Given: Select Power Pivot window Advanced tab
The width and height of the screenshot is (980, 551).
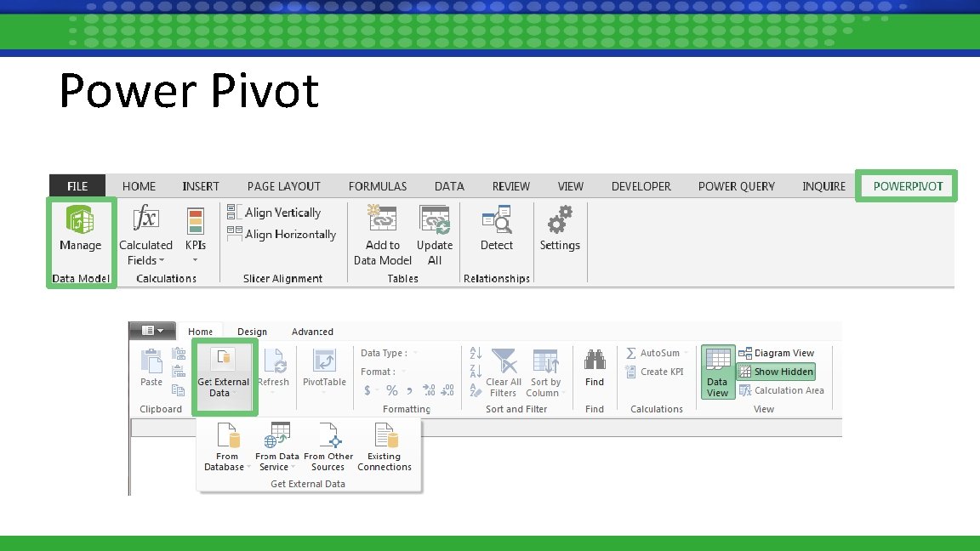Looking at the screenshot, I should (312, 332).
